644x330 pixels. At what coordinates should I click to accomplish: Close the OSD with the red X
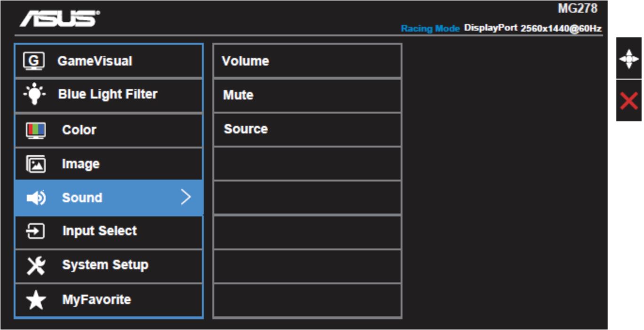(629, 101)
